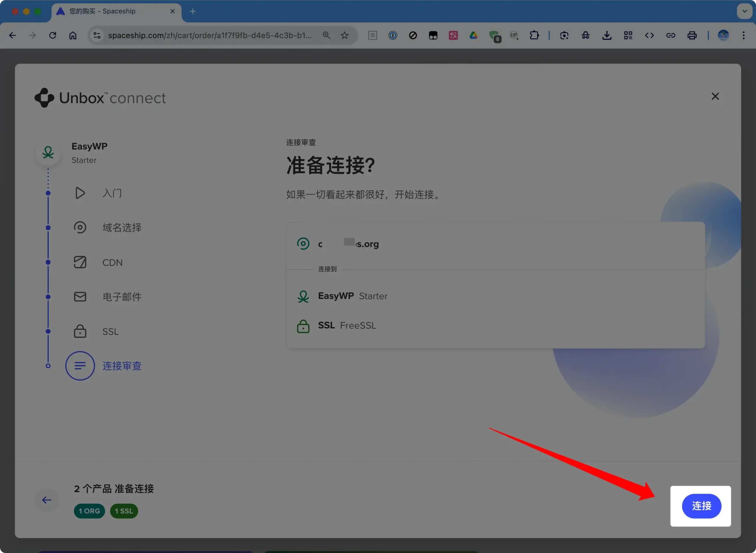Select the 连接审查 review step
Viewport: 756px width, 553px height.
(x=122, y=366)
